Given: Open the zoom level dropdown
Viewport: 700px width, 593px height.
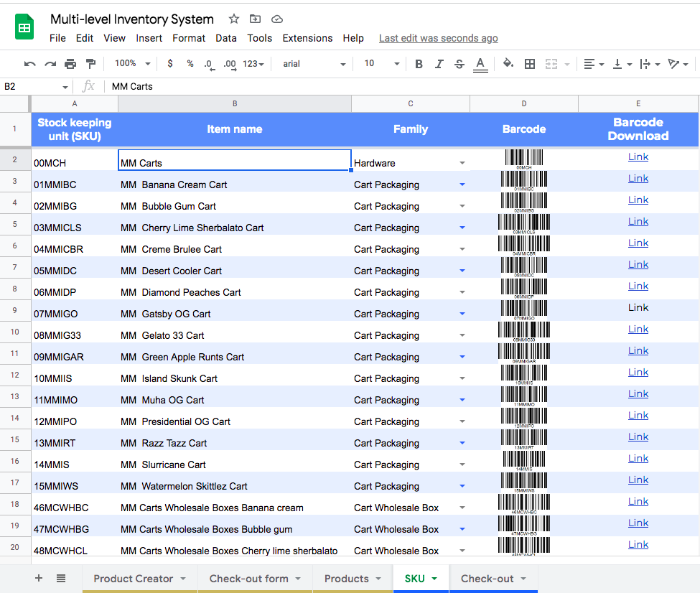Looking at the screenshot, I should click(133, 64).
